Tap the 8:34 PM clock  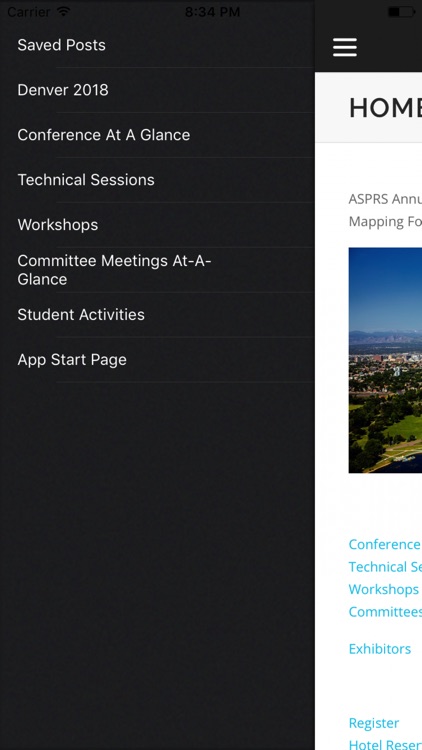(x=212, y=11)
